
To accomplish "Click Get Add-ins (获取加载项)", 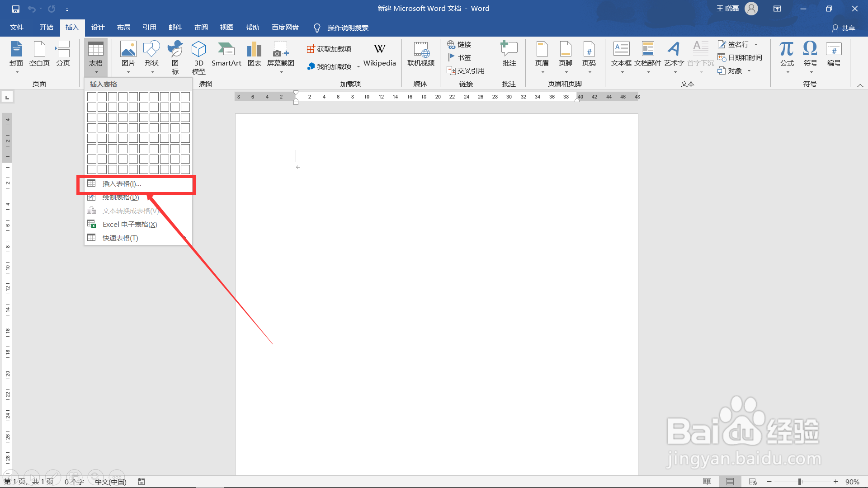I will [x=329, y=49].
